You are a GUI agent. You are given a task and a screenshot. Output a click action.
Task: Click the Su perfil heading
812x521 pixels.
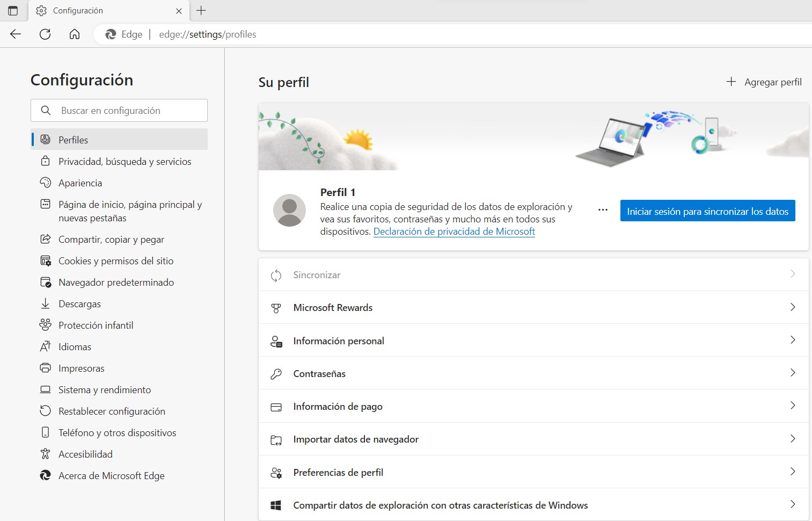pos(283,82)
